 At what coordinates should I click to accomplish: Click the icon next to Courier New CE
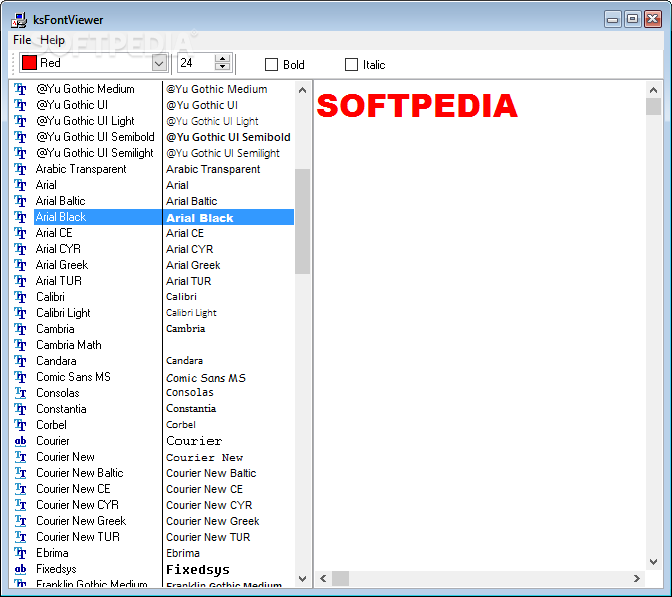[20, 489]
